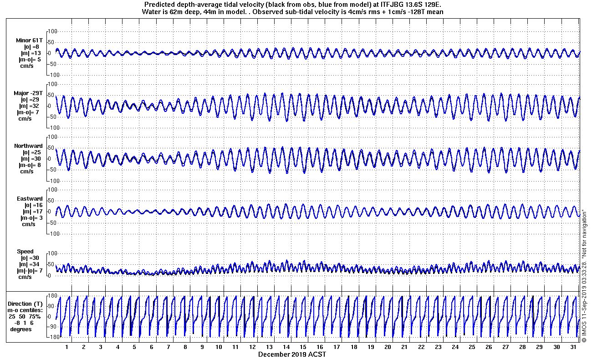Click '|m-o|= 8' in the Northward panel

(30, 165)
